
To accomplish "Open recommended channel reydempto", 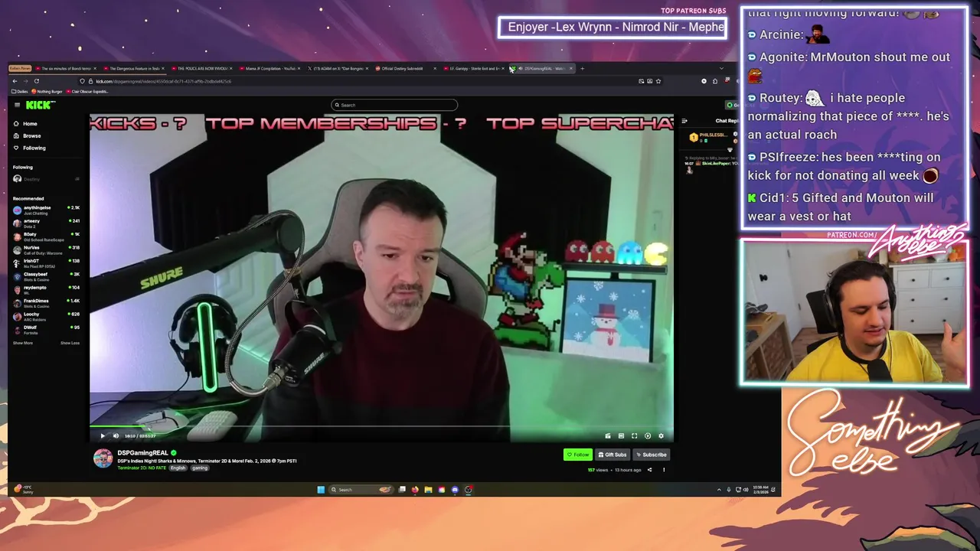I will pos(46,289).
